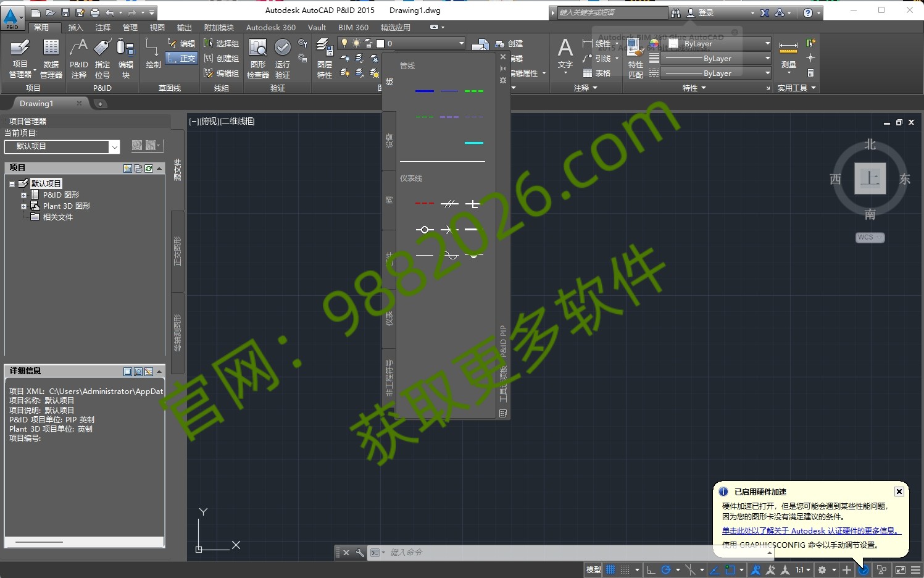The height and width of the screenshot is (578, 924).
Task: Open 图层特性 layer properties
Action: (325, 59)
